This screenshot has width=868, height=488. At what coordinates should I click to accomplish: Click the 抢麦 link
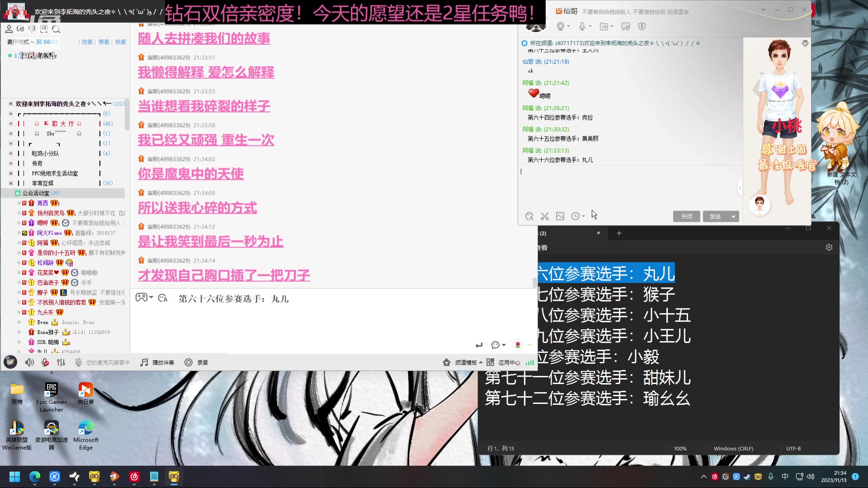coord(121,42)
